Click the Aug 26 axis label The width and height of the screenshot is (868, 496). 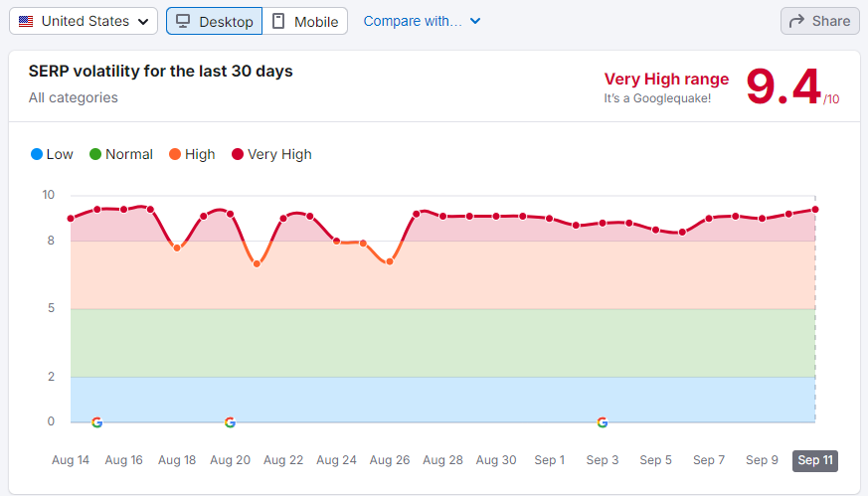[390, 460]
